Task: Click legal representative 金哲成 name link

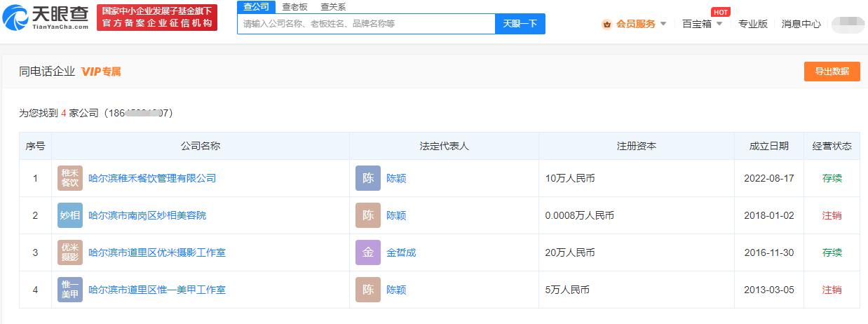Action: pos(401,252)
